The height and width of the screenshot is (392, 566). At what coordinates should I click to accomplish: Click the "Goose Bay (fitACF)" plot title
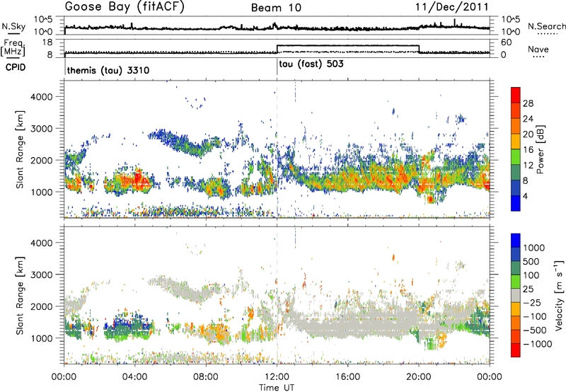(125, 7)
